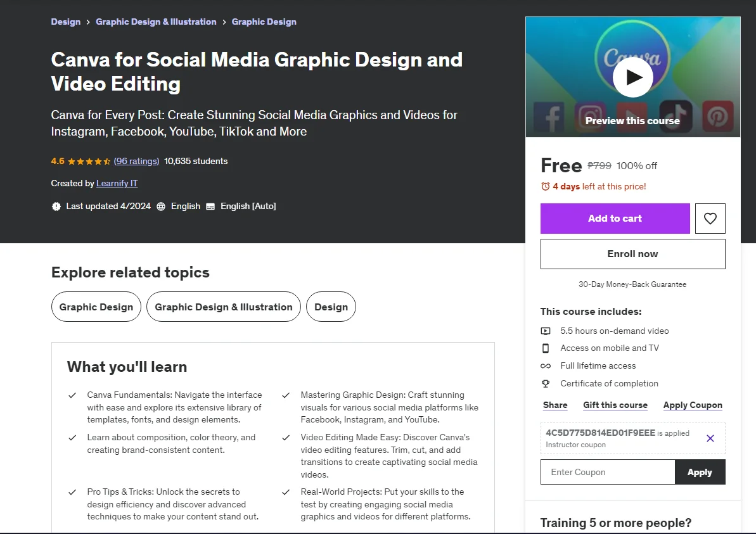
Task: Click Training 5 or more people heading
Action: (x=616, y=523)
